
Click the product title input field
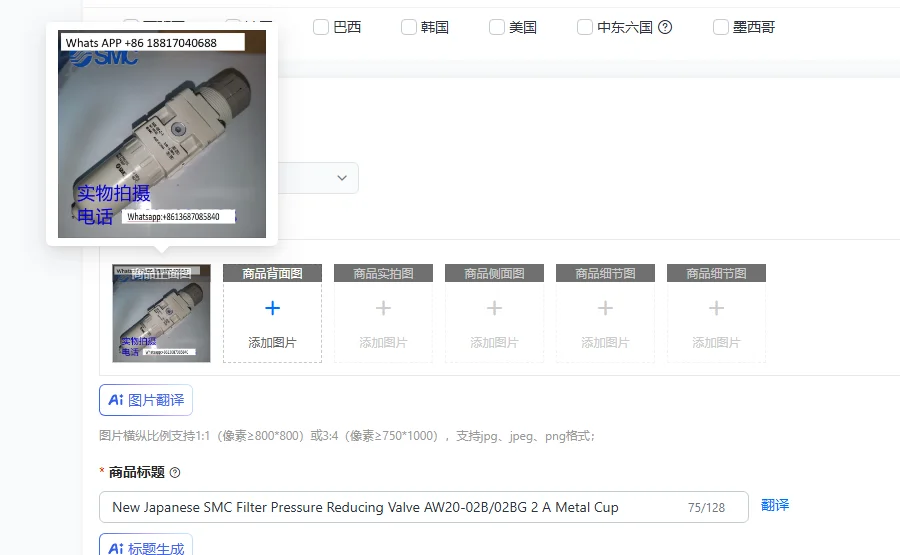point(424,507)
